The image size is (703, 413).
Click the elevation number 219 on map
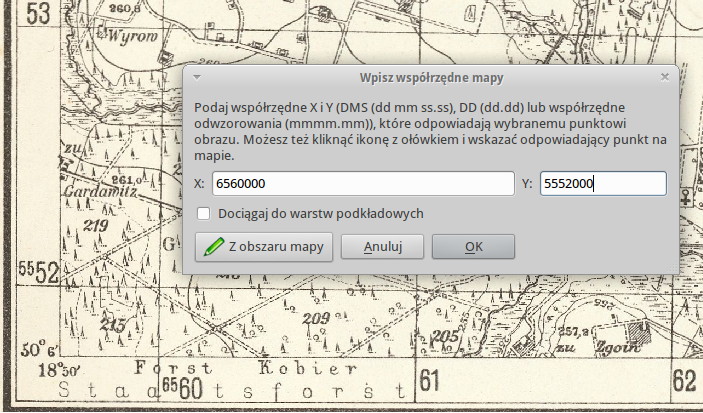tap(95, 225)
